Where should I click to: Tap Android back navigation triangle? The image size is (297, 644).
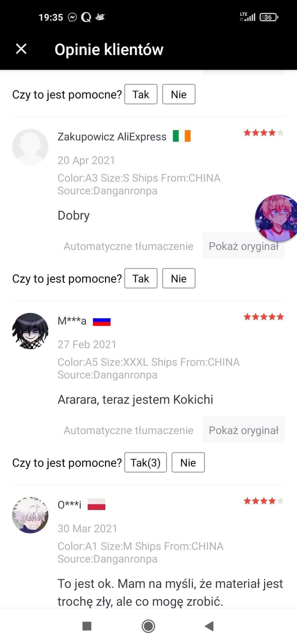click(209, 626)
